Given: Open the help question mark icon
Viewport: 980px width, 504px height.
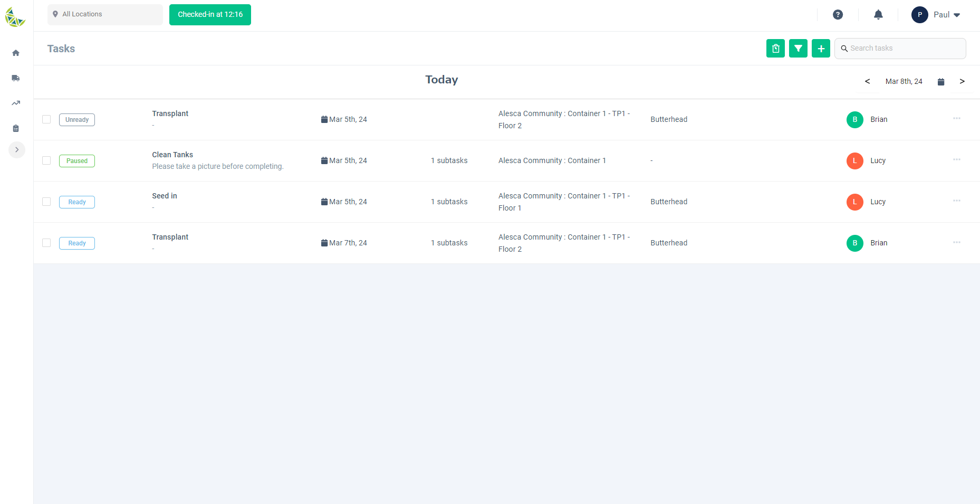Looking at the screenshot, I should tap(838, 15).
